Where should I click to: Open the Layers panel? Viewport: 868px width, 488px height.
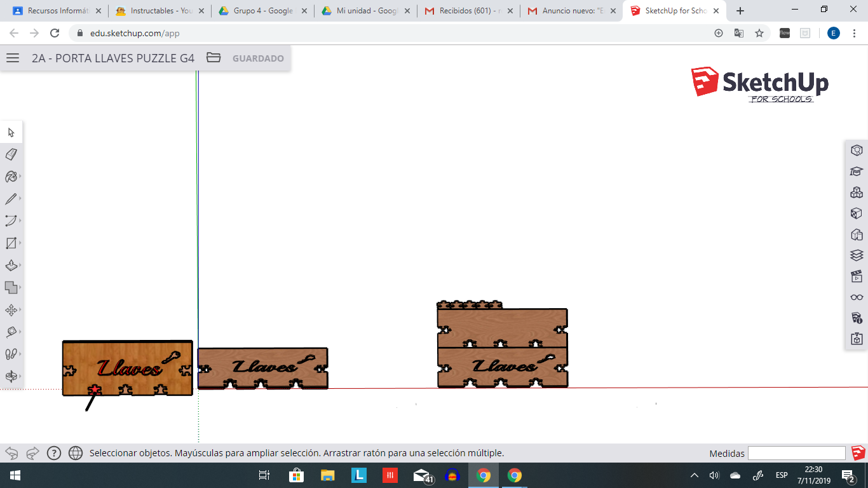(x=857, y=255)
